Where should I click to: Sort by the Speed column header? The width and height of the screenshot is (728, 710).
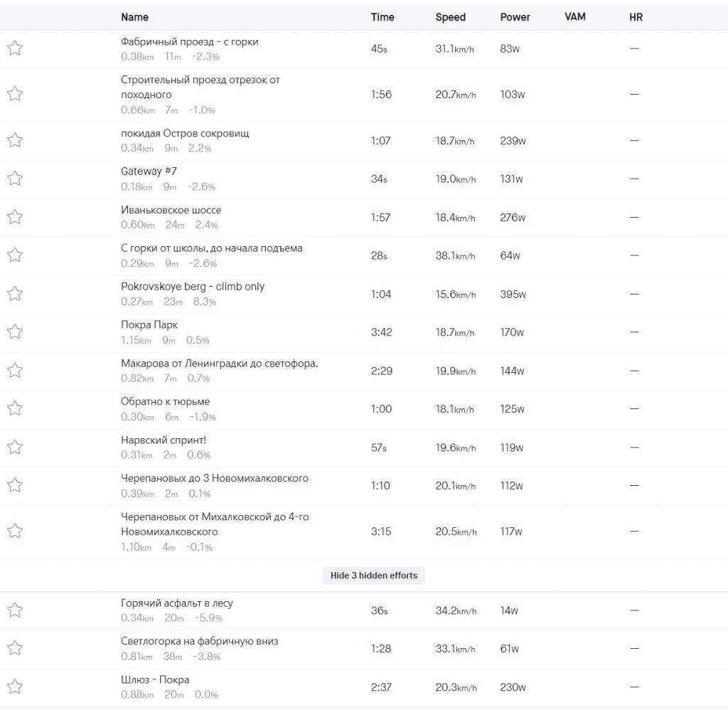pos(450,17)
